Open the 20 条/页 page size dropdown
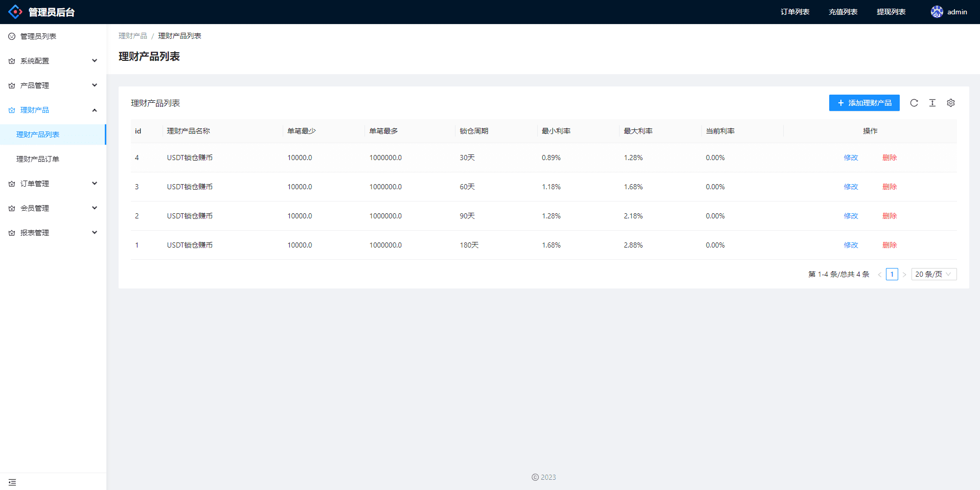 933,274
